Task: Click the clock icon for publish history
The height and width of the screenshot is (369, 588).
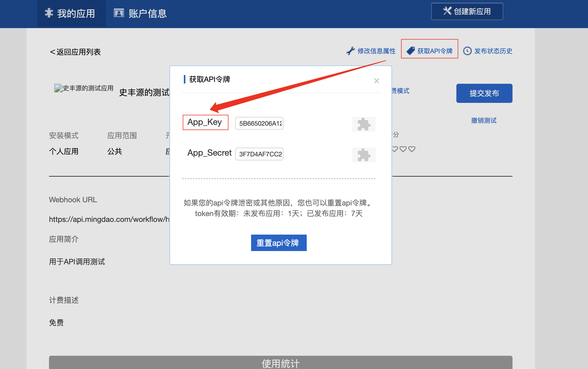Action: (x=467, y=51)
